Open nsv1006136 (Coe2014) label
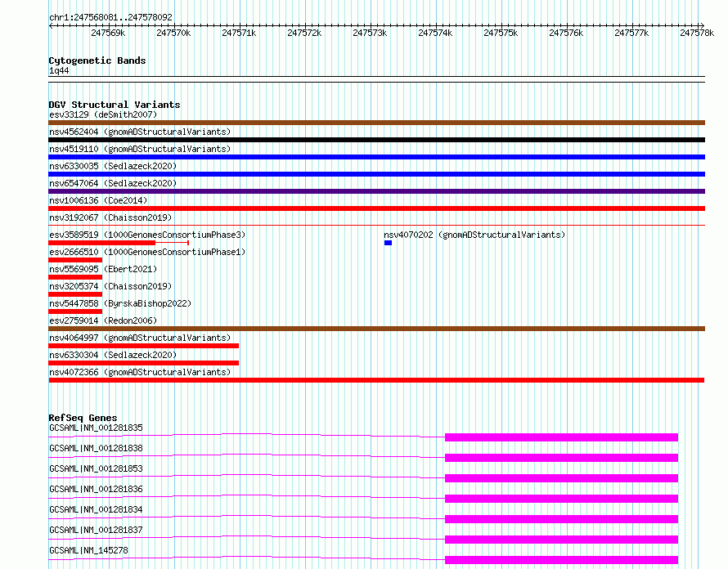Screen dimensions: 728x569 pyautogui.click(x=98, y=200)
